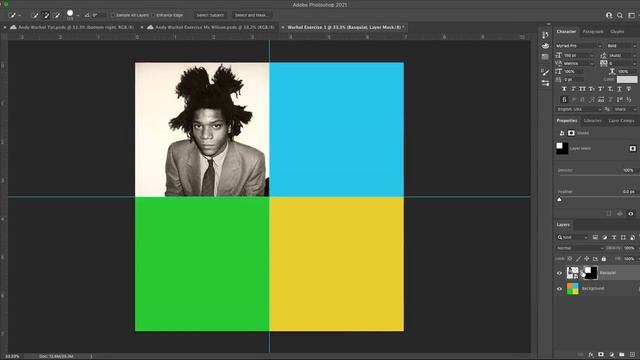
Task: Toggle standard ligatures OpenType button
Action: coord(564,99)
